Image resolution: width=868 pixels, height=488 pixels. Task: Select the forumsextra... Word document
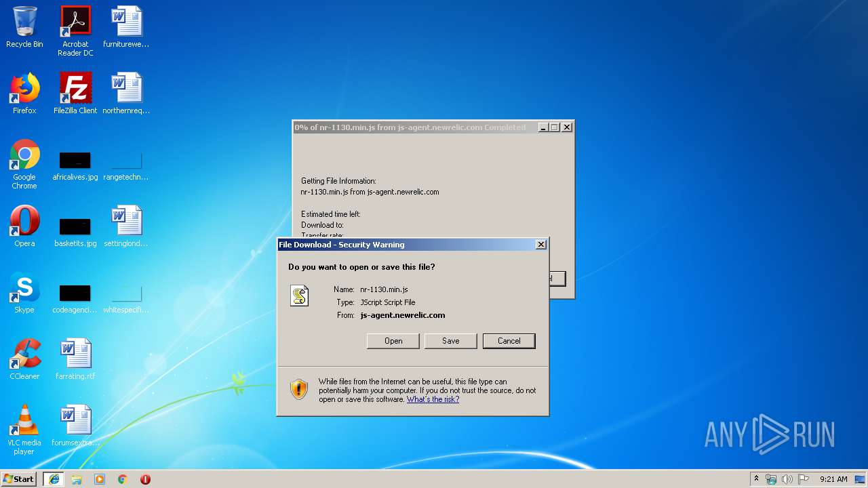75,426
